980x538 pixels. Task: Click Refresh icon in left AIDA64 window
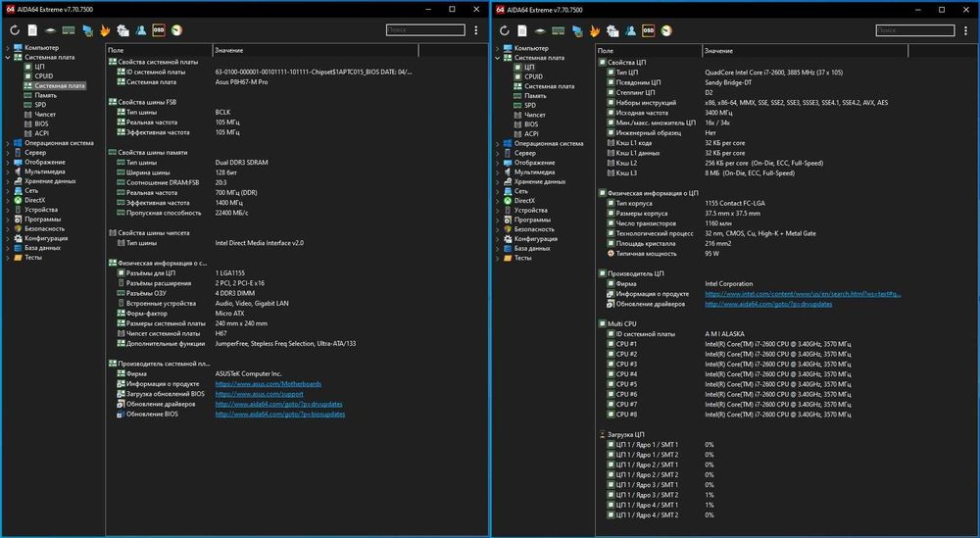15,30
